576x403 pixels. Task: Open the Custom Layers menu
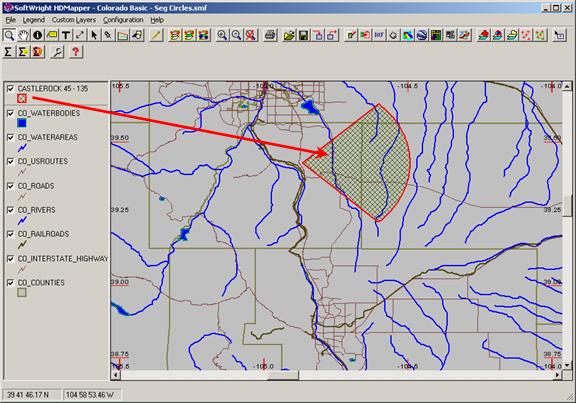(x=73, y=20)
